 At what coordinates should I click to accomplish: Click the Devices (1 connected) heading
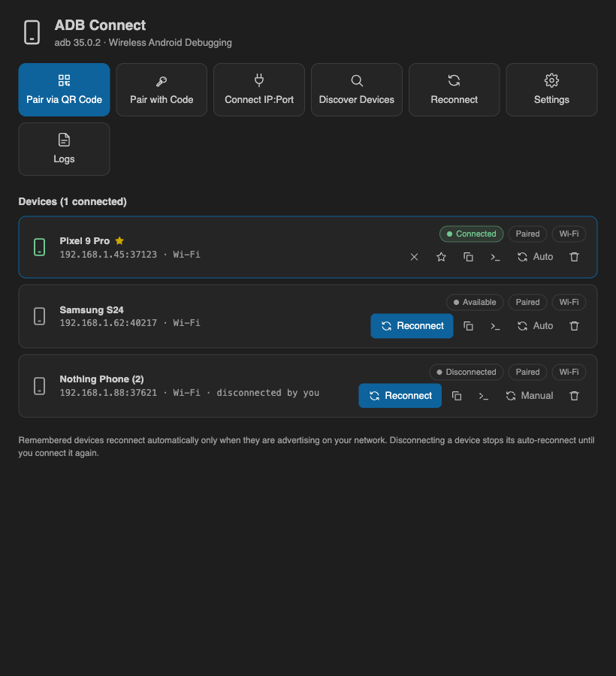point(72,202)
